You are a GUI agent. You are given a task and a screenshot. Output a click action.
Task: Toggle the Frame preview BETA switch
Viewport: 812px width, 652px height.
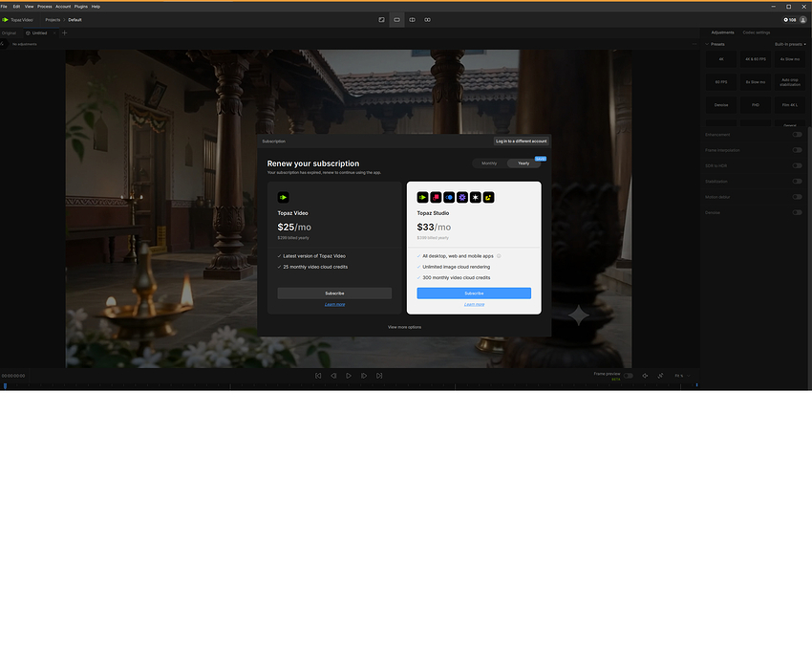coord(629,376)
